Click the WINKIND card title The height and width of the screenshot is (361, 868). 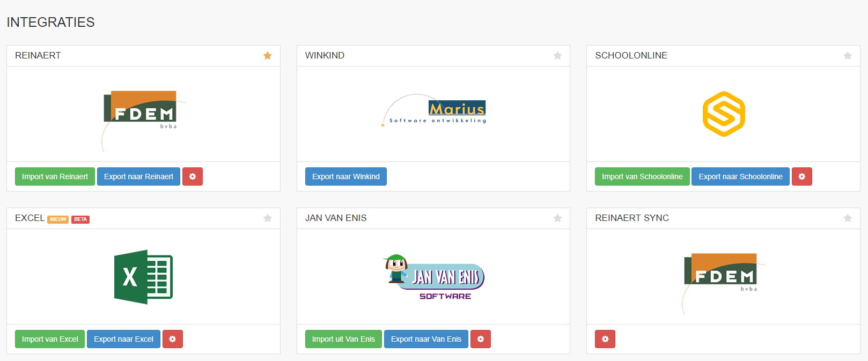click(x=325, y=55)
